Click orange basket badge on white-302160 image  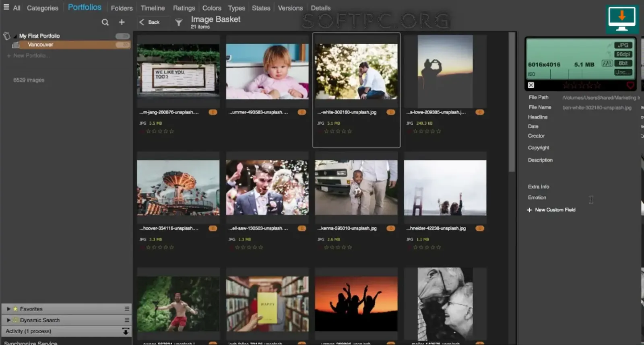tap(390, 112)
